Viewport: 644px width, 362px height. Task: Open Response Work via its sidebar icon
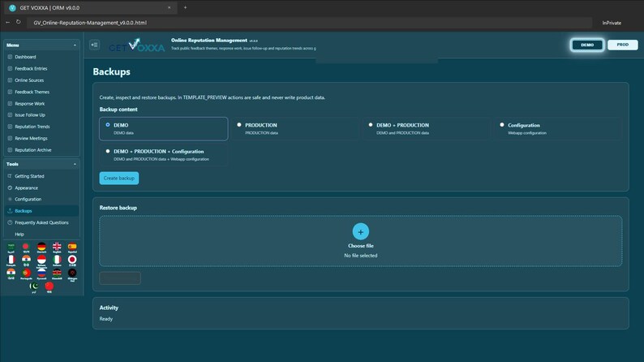[x=10, y=104]
